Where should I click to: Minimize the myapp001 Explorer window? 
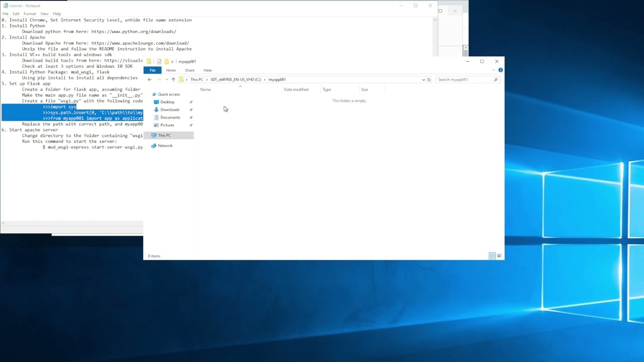(x=467, y=61)
